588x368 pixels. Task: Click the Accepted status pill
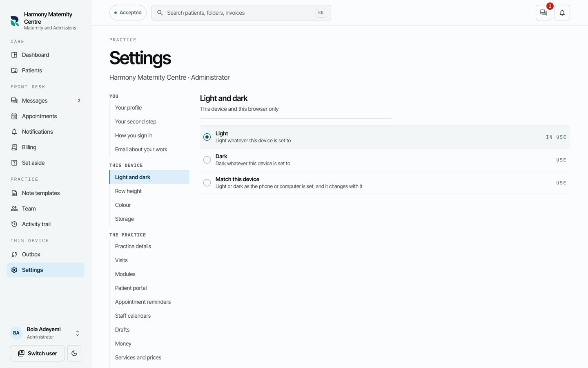[x=128, y=13]
